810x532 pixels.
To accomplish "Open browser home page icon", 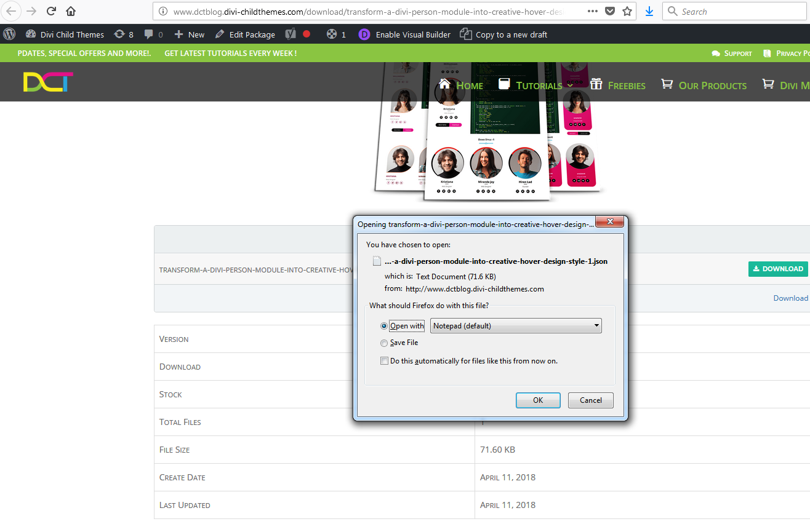I will tap(71, 11).
